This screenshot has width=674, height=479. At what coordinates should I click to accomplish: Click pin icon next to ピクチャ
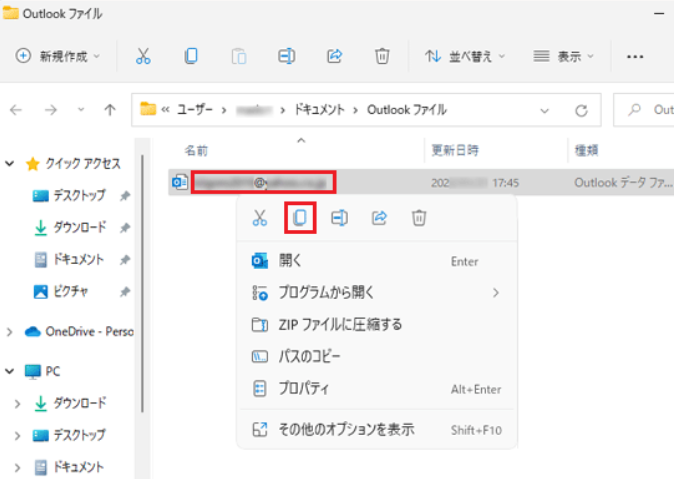point(125,292)
